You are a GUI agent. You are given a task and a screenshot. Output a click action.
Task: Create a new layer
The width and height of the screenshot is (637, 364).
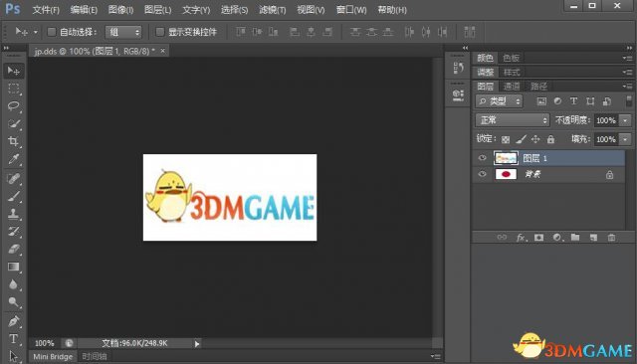(593, 238)
